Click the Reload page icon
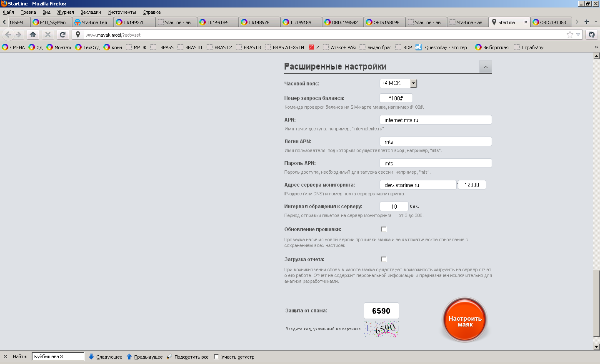Image resolution: width=600 pixels, height=364 pixels. (x=62, y=35)
